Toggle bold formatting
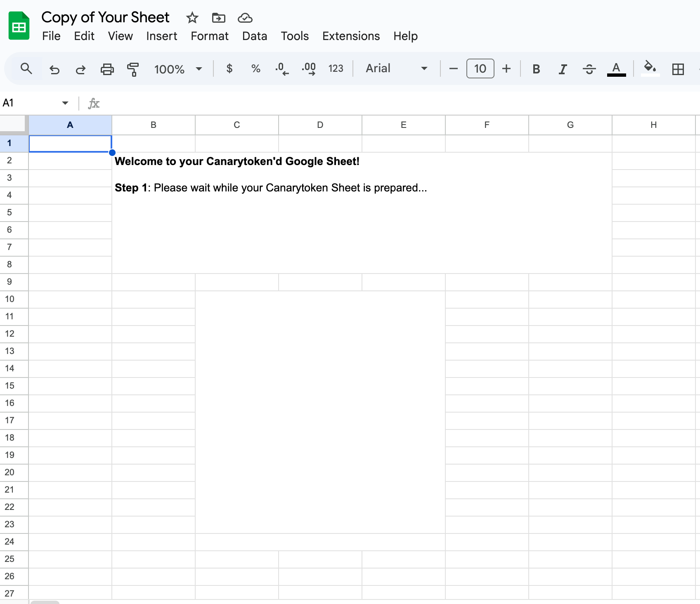 (x=536, y=68)
